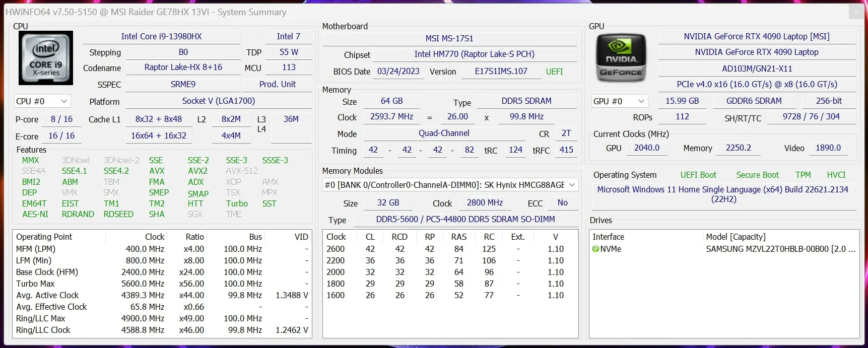The height and width of the screenshot is (348, 868).
Task: Click the green NVMe drive status icon
Action: tap(595, 249)
